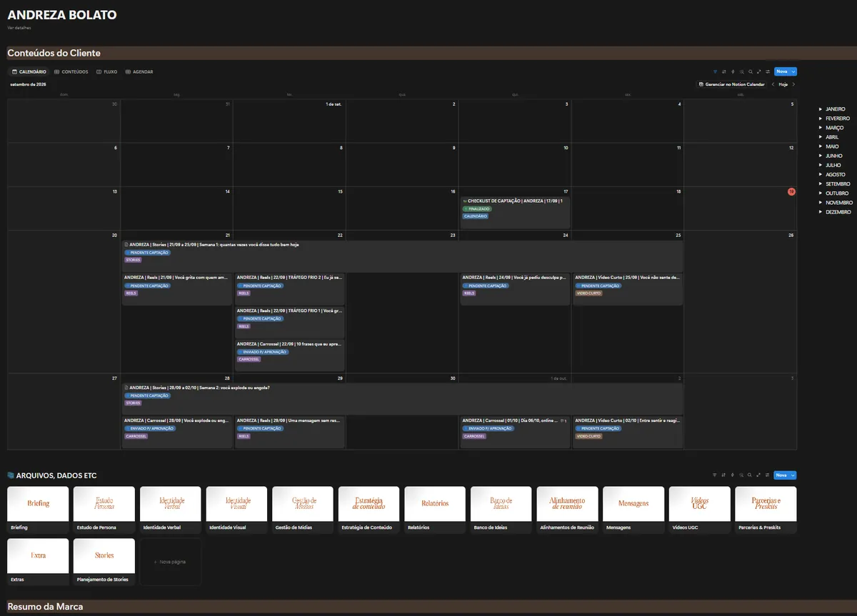Image resolution: width=857 pixels, height=616 pixels.
Task: Switch to the FLUXO view tab
Action: [107, 71]
